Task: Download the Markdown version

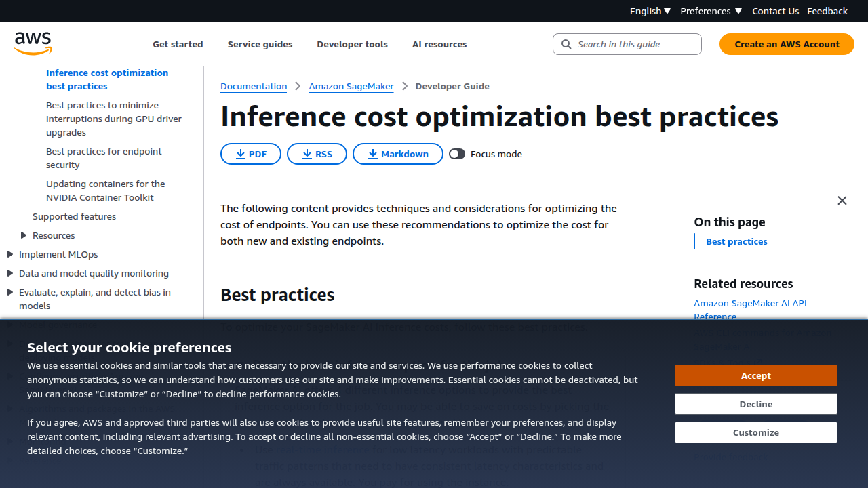Action: pos(398,154)
